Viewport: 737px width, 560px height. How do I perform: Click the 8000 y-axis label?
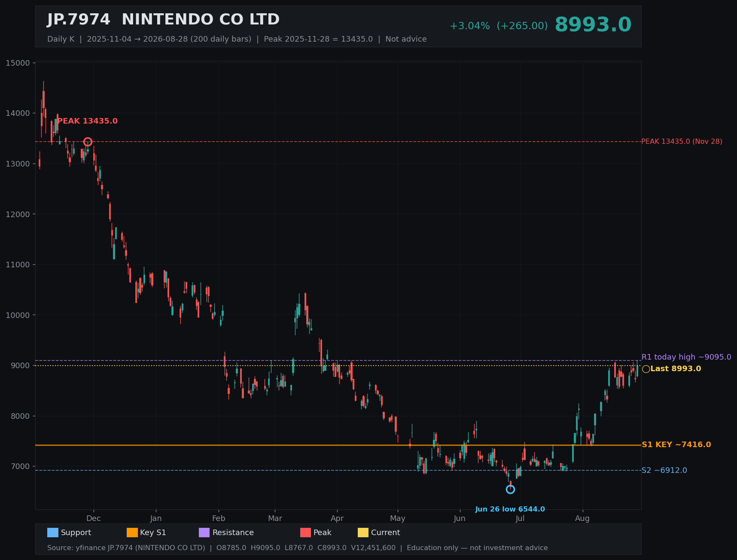coord(21,416)
